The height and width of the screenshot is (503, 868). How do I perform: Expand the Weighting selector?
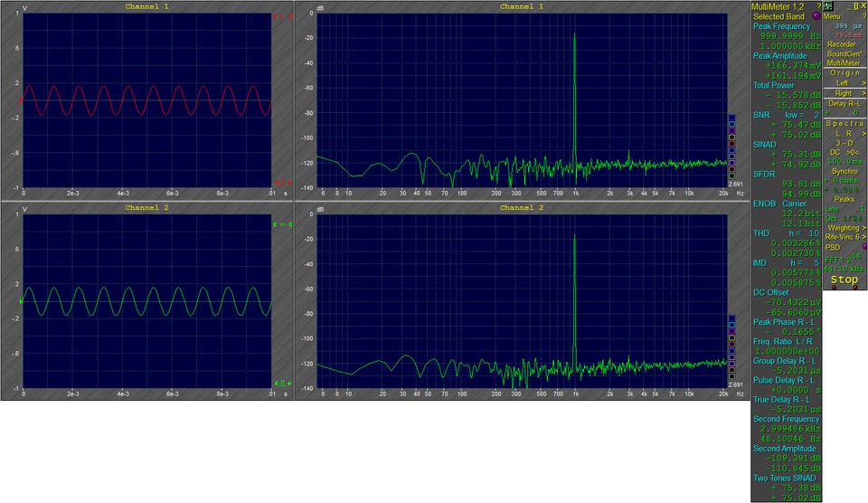846,228
